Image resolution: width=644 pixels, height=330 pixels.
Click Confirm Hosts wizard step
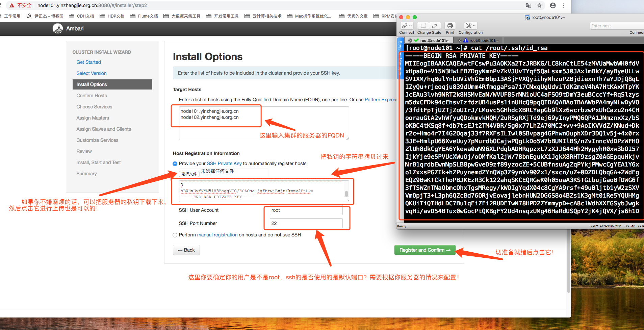92,96
